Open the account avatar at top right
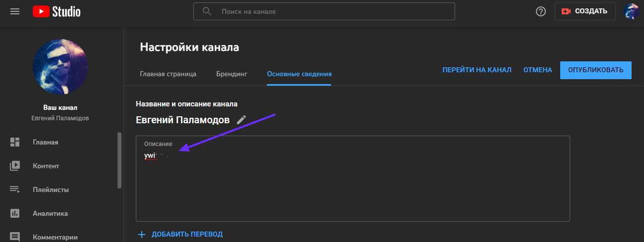The height and width of the screenshot is (242, 644). [x=631, y=11]
